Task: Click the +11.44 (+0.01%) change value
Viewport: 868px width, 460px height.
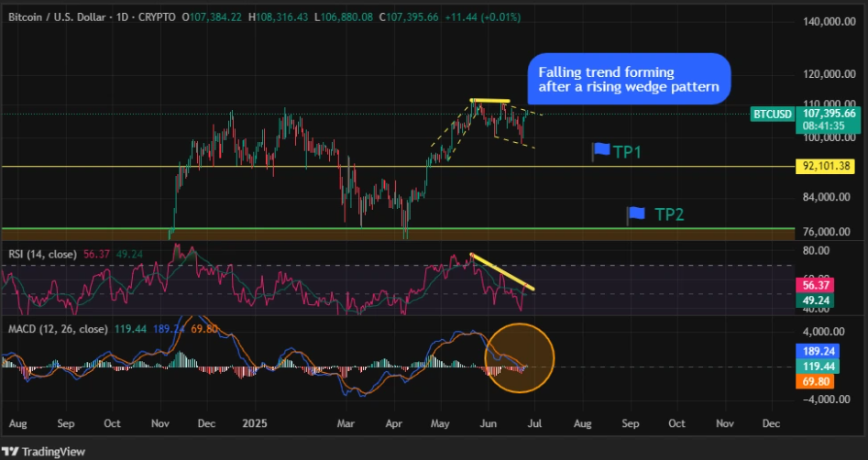Action: point(483,17)
